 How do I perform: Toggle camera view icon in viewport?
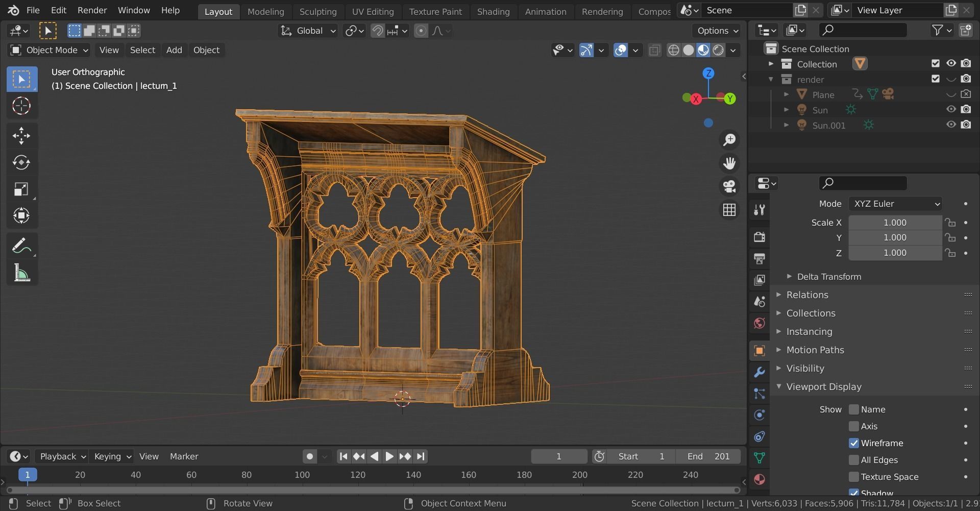(729, 186)
